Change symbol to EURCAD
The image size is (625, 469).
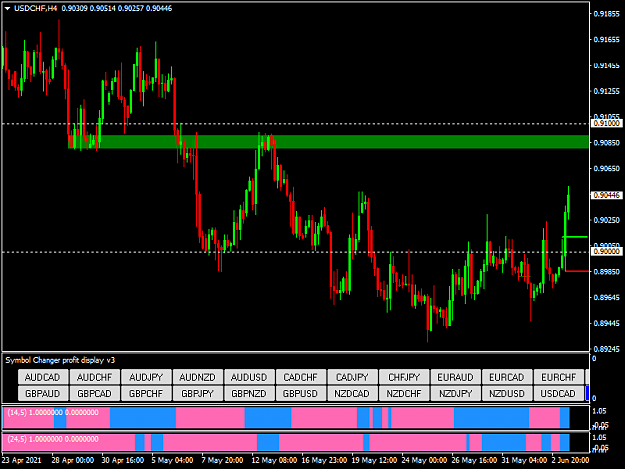pyautogui.click(x=507, y=377)
